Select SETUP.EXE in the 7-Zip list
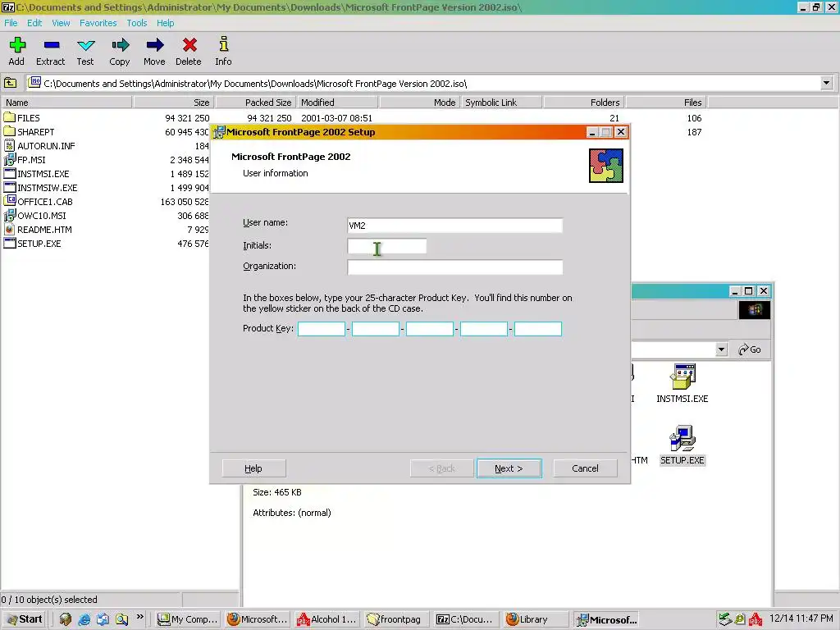This screenshot has width=840, height=630. coord(32,243)
